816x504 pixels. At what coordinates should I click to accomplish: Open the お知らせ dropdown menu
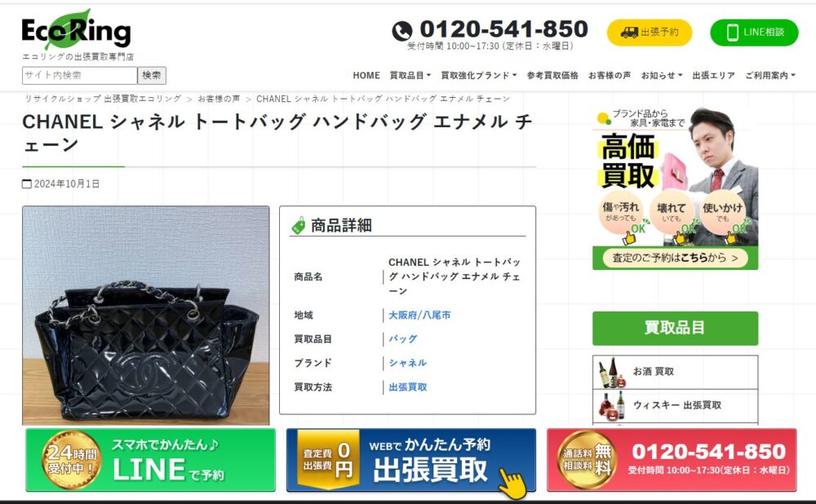[x=662, y=75]
